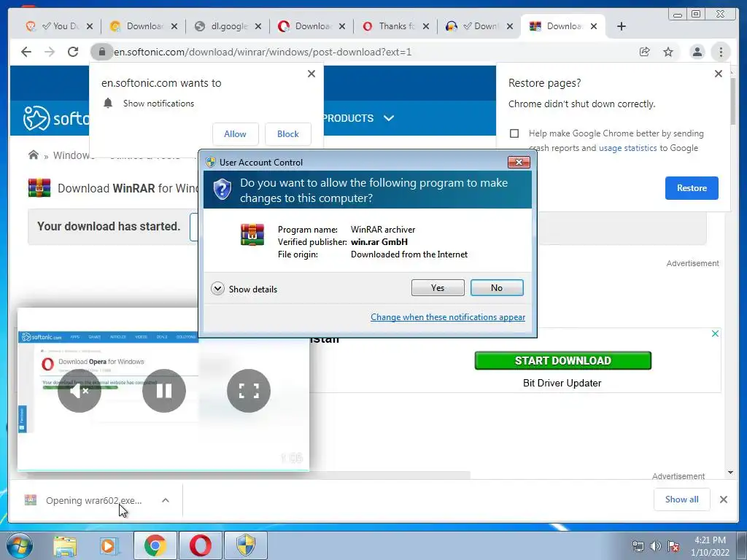Click START DOWNLOAD ad button
Screen dimensions: 747x560
coord(562,360)
